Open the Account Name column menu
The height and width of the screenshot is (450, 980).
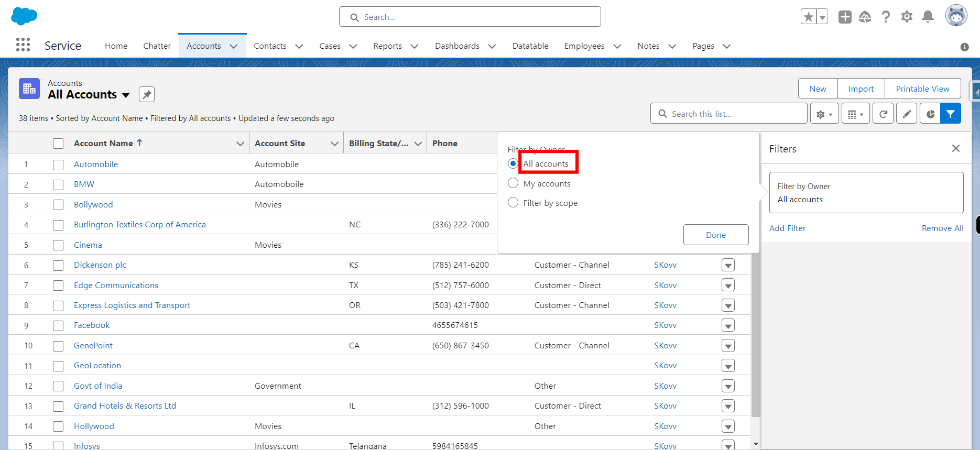pyautogui.click(x=240, y=144)
